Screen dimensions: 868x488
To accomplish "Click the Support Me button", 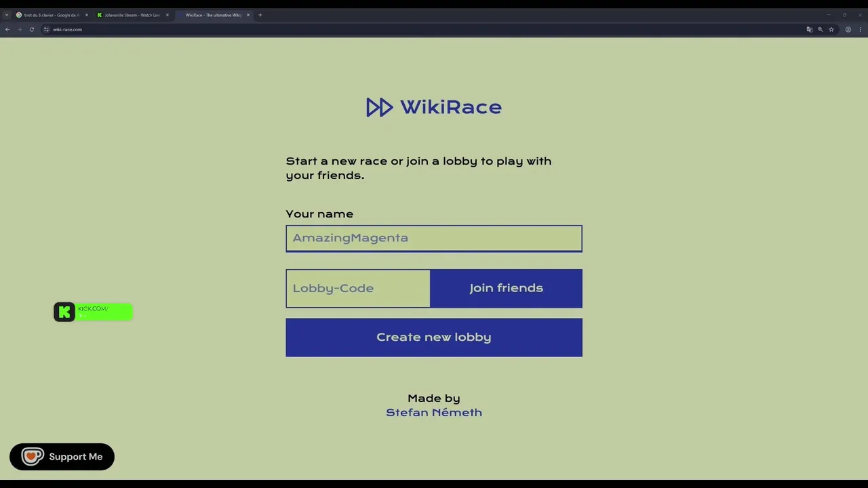I will pyautogui.click(x=62, y=457).
